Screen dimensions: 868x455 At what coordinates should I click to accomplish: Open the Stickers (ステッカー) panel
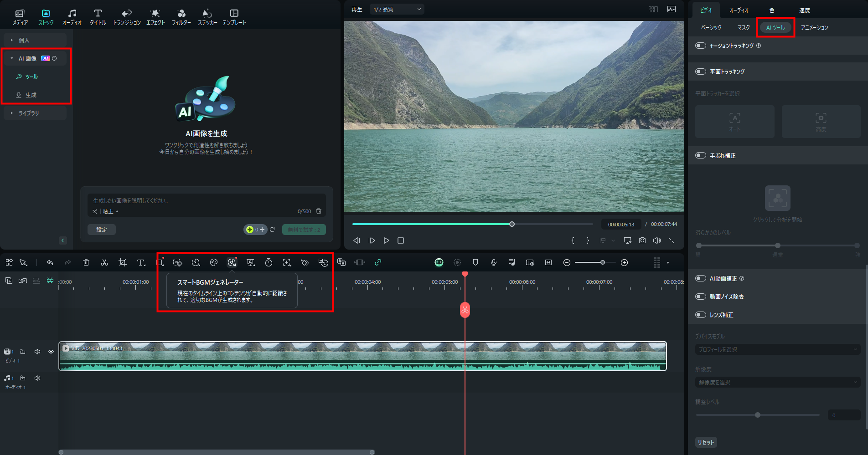click(x=207, y=17)
